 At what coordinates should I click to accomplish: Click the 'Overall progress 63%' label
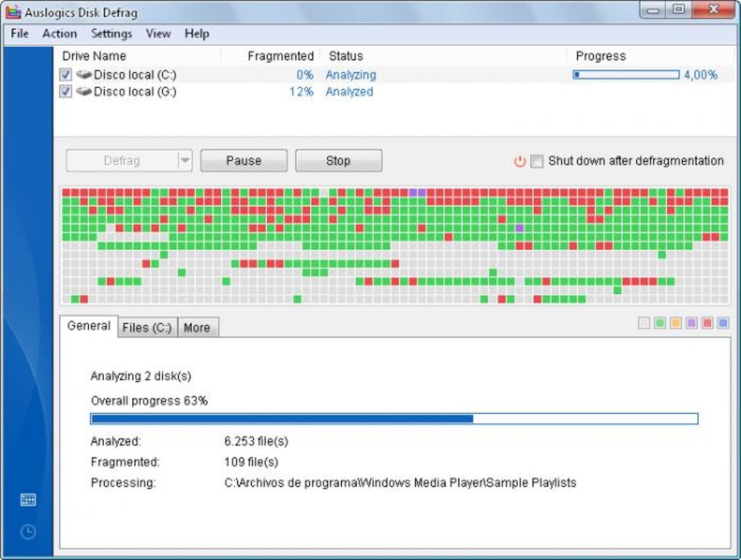point(150,401)
